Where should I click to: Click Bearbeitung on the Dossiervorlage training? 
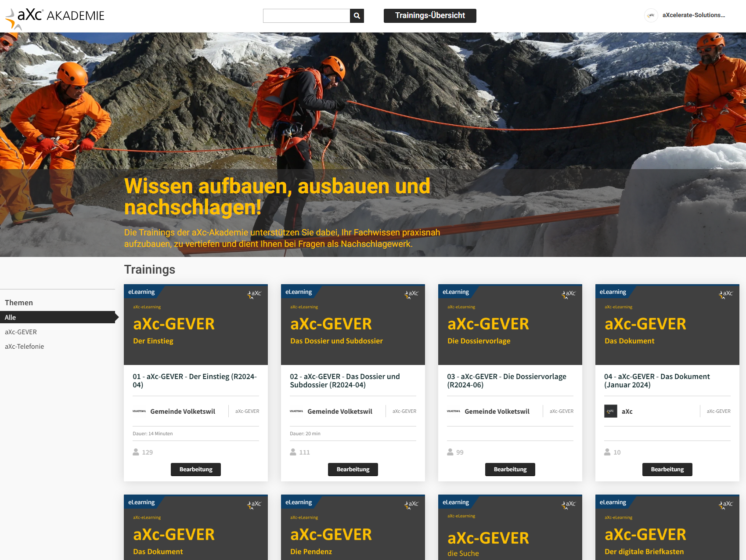(510, 469)
